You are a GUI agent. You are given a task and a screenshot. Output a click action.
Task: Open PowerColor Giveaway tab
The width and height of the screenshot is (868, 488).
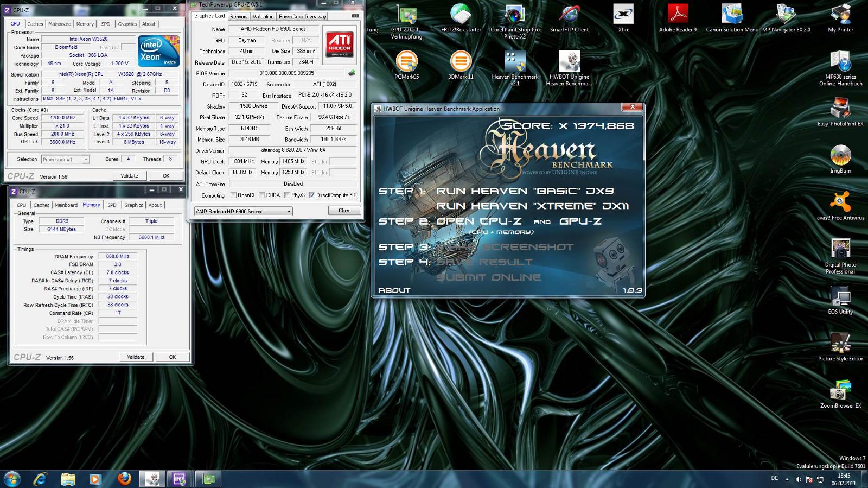[303, 17]
